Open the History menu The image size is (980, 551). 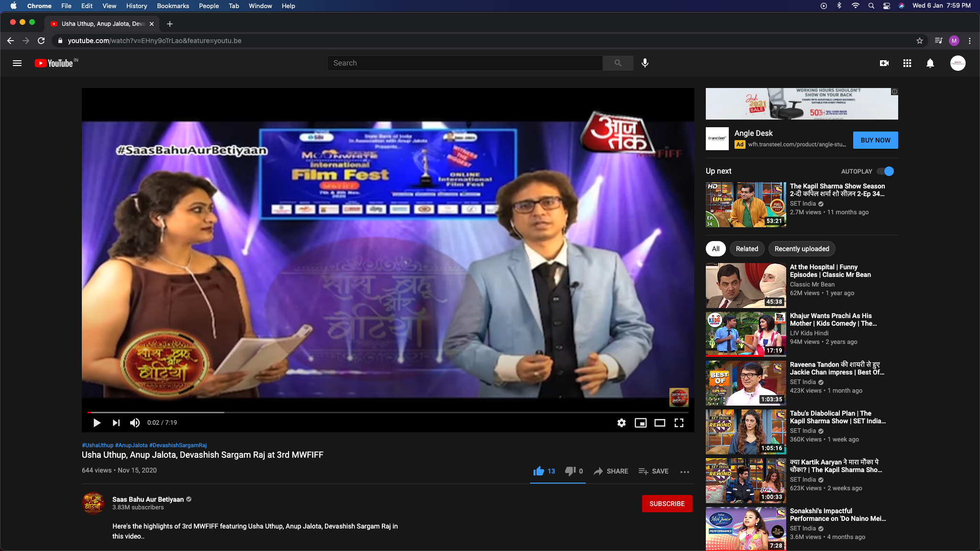[x=136, y=6]
